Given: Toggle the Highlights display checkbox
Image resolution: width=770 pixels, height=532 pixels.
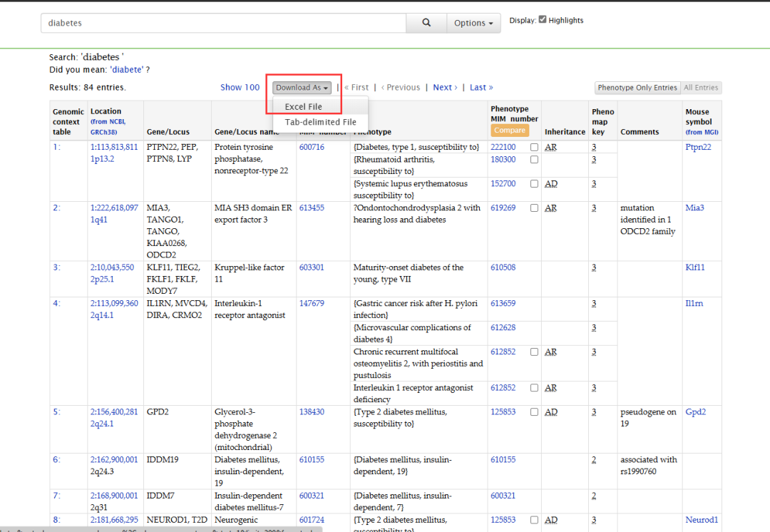Looking at the screenshot, I should (x=543, y=19).
